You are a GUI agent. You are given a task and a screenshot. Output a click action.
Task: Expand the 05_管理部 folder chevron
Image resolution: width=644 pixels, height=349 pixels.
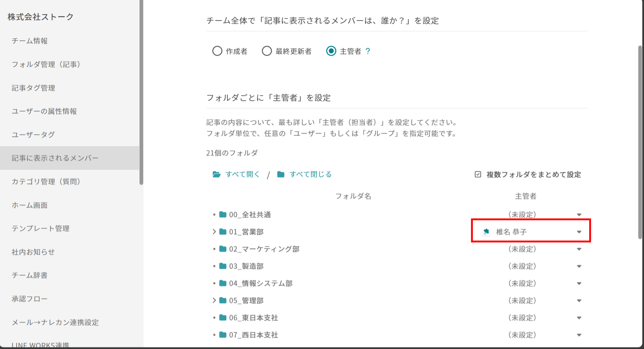[x=214, y=300]
